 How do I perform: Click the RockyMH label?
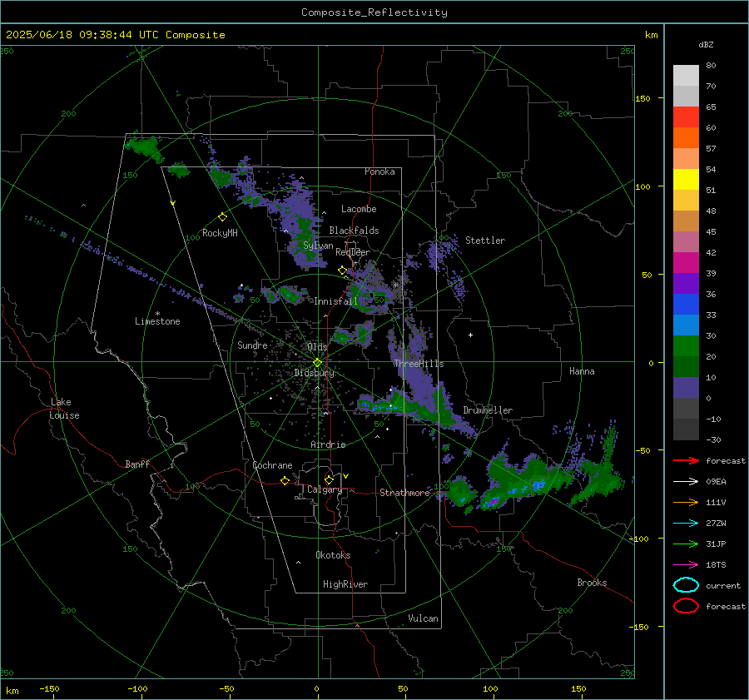(x=220, y=233)
